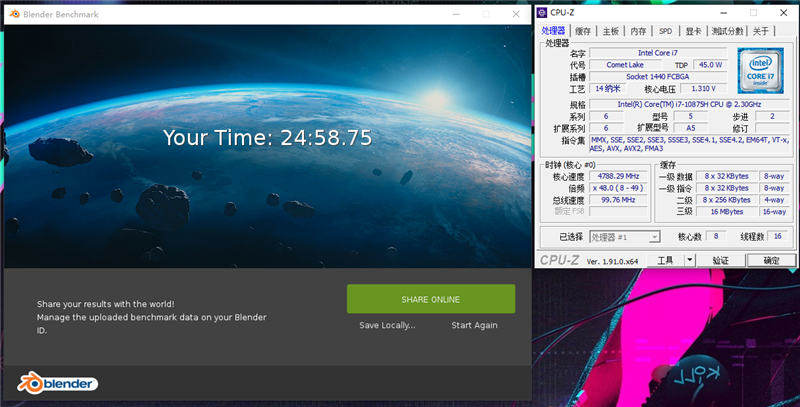Click the CPU-Z title bar icon
Image resolution: width=800 pixels, height=407 pixels.
coord(542,12)
